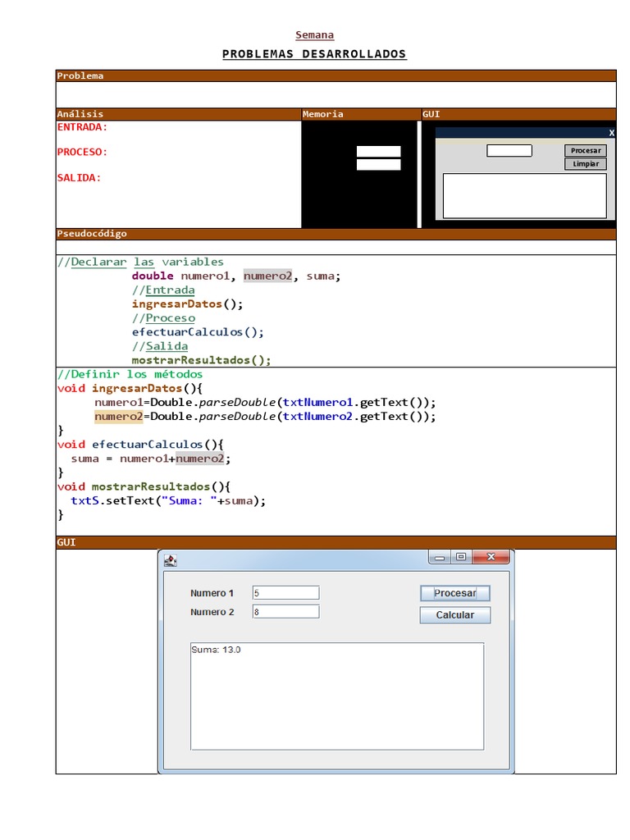Click the results text area showing Suma: 13.0
The image size is (630, 840).
click(x=337, y=696)
